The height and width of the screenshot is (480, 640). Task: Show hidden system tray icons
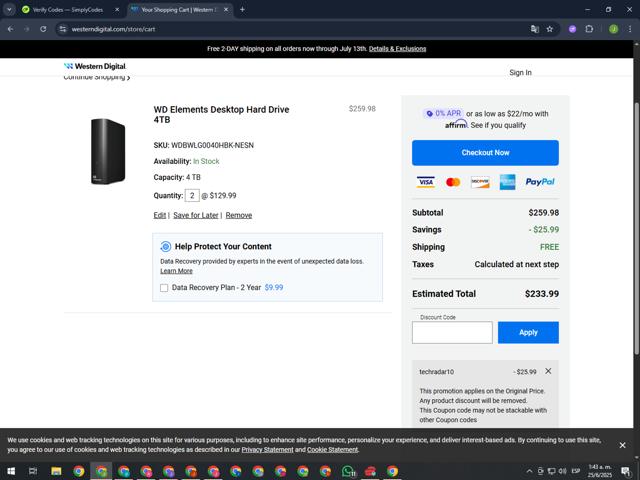pyautogui.click(x=529, y=471)
